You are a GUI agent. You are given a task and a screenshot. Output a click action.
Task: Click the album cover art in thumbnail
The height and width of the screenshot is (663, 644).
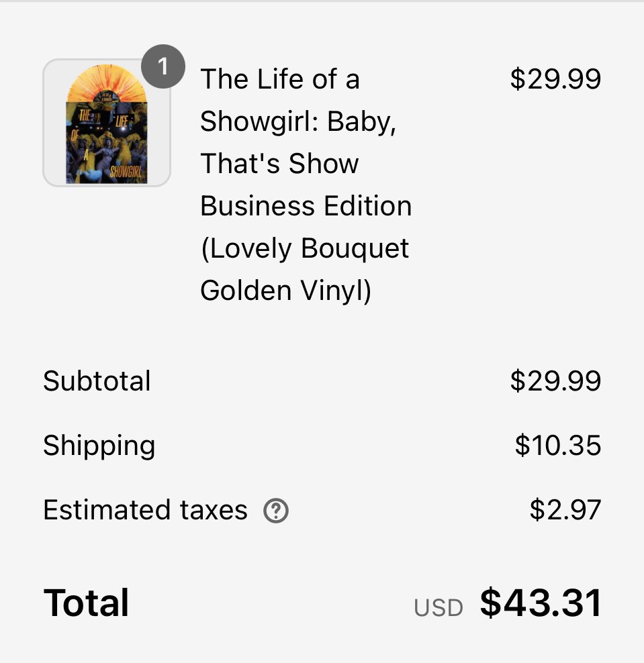pos(107,142)
